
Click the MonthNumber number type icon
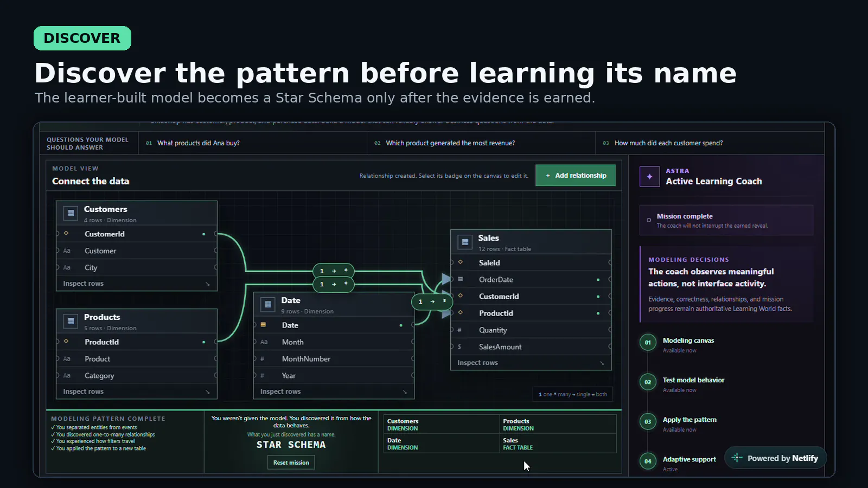click(x=263, y=358)
